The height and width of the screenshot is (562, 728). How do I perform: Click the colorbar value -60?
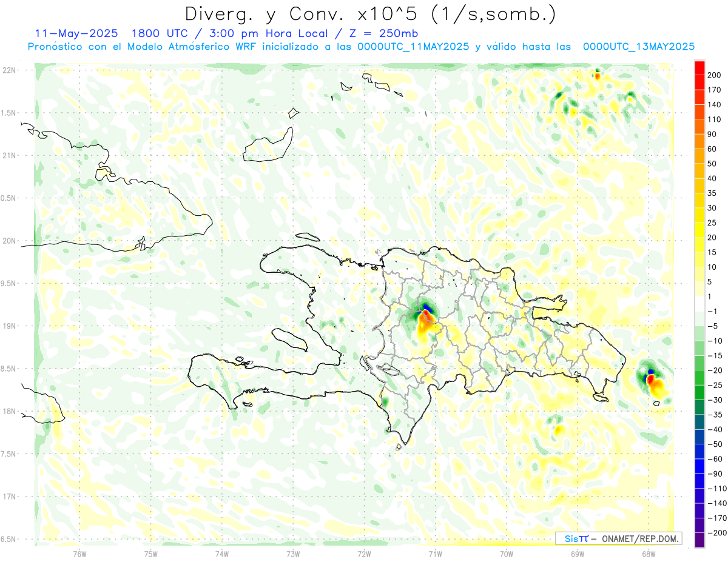click(x=715, y=459)
